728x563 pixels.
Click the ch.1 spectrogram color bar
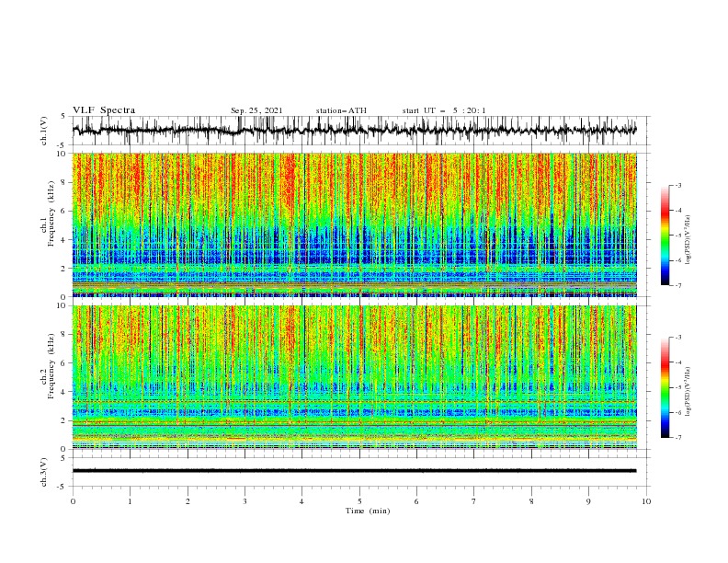coord(665,236)
